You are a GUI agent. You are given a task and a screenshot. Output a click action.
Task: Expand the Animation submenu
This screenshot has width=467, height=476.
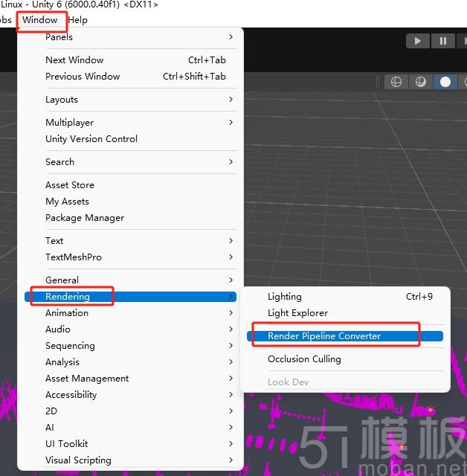[130, 313]
